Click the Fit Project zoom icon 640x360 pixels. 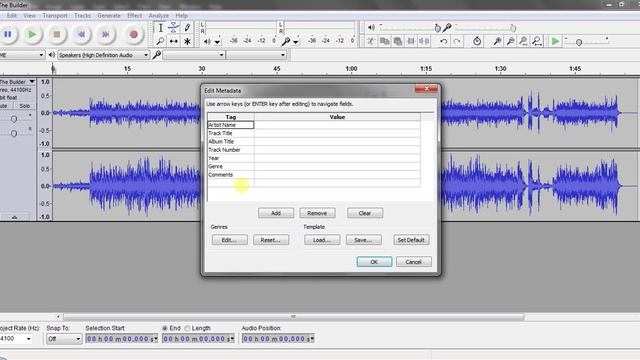(537, 41)
